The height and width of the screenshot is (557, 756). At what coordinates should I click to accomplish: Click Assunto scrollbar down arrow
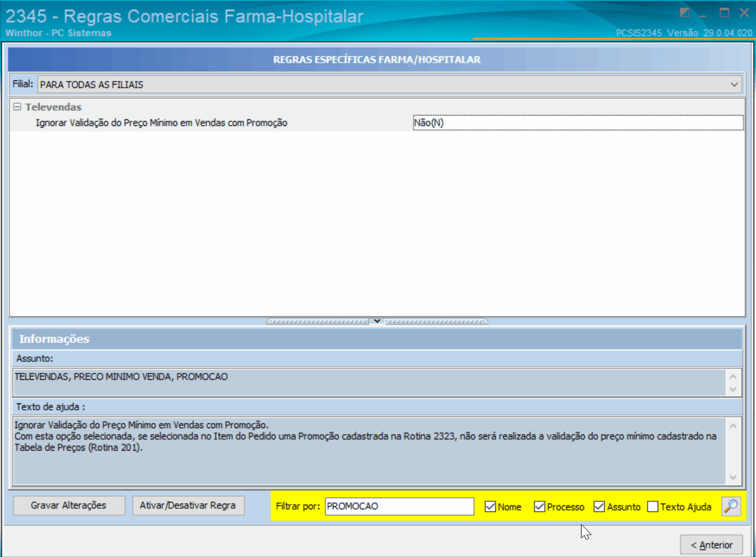pyautogui.click(x=733, y=390)
